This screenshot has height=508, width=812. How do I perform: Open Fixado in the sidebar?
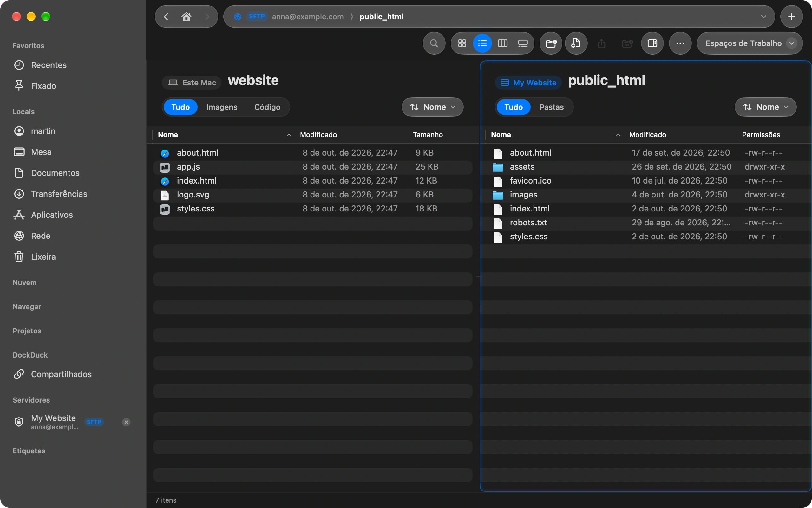click(73, 86)
